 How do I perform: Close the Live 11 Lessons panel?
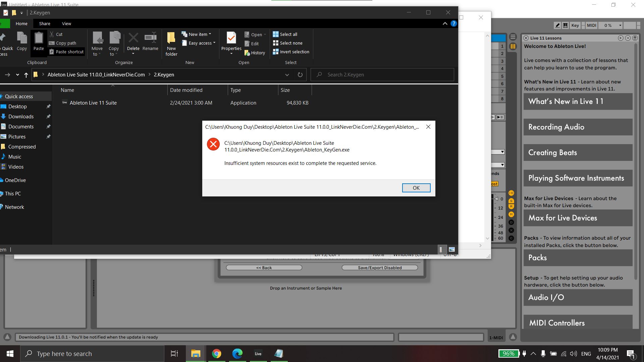pyautogui.click(x=526, y=38)
